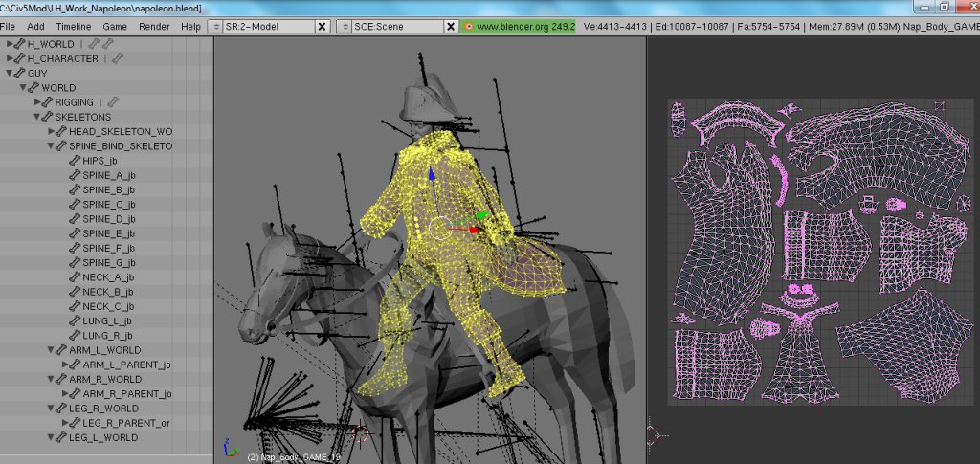The image size is (980, 464).
Task: Open the Help menu
Action: coord(190,26)
